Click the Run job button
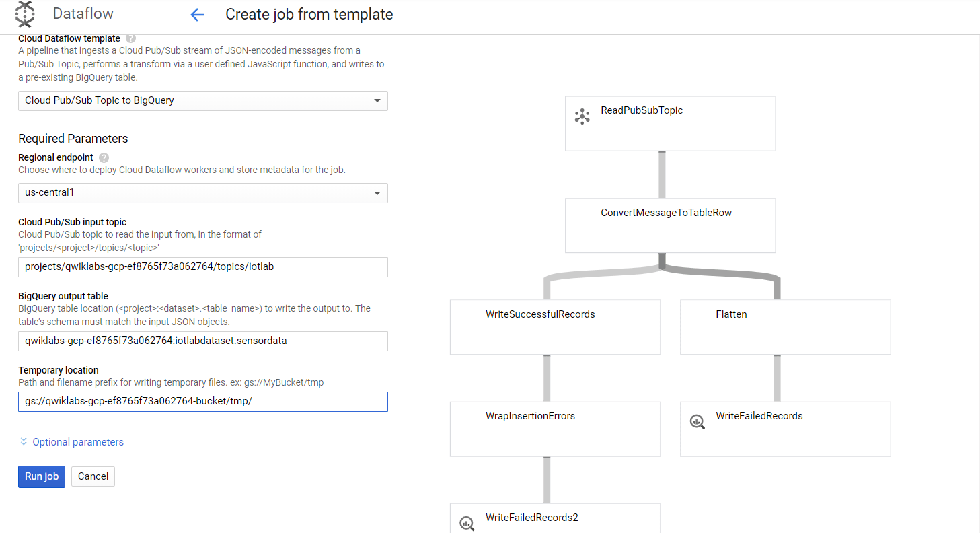This screenshot has width=980, height=533. click(41, 476)
